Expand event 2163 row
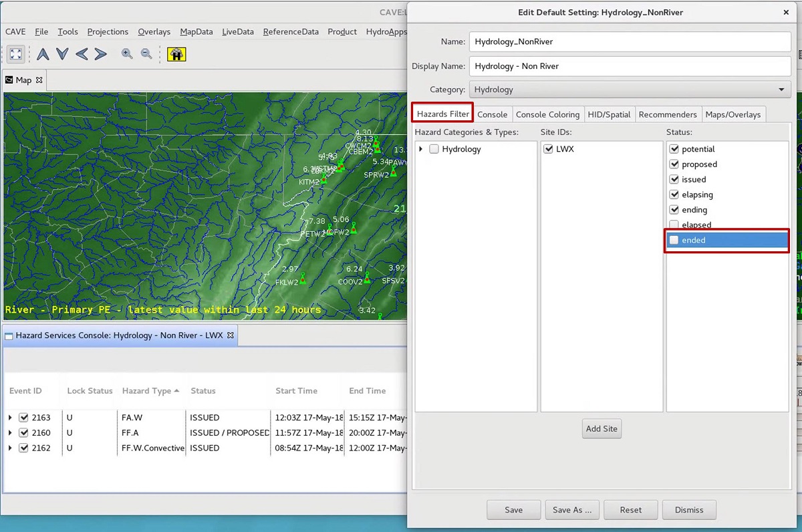 [10, 418]
